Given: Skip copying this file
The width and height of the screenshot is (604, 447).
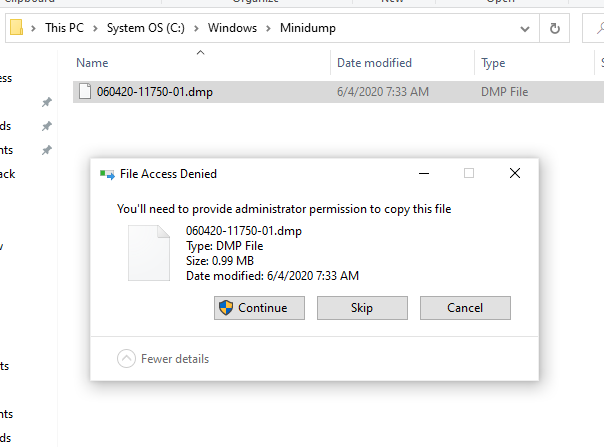Looking at the screenshot, I should click(x=362, y=308).
